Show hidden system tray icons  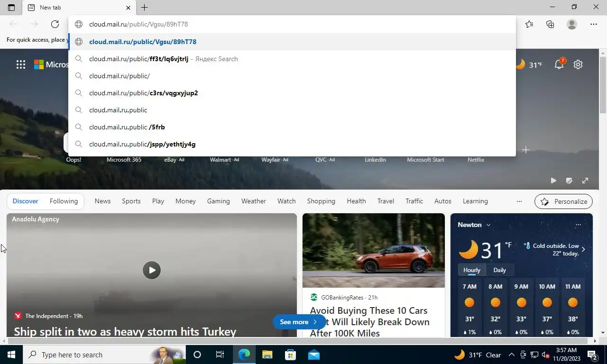[511, 355]
